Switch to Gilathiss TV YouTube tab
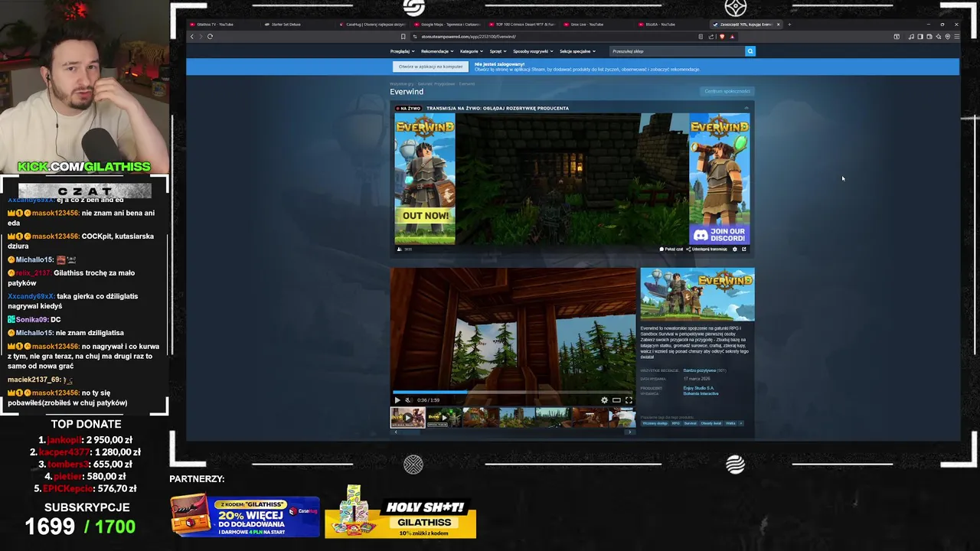980x551 pixels. point(222,24)
